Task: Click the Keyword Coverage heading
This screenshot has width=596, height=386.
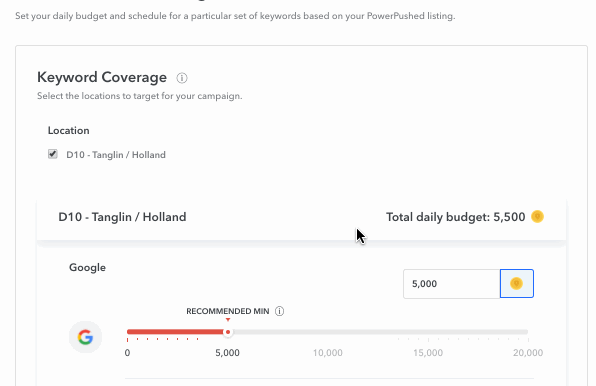Action: (102, 77)
